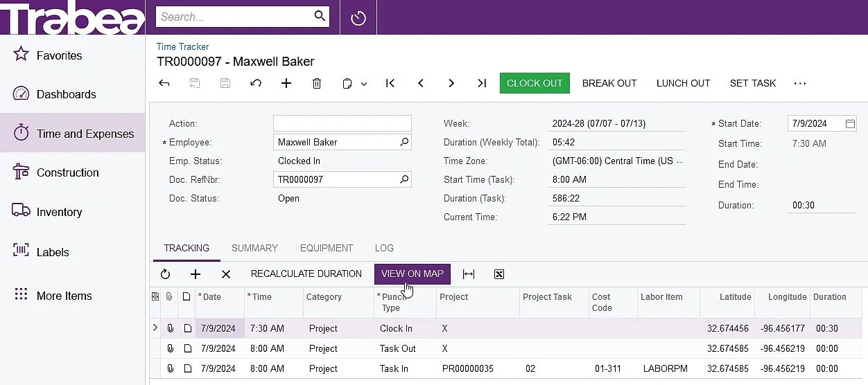Expand the more actions ellipsis menu

pos(800,83)
